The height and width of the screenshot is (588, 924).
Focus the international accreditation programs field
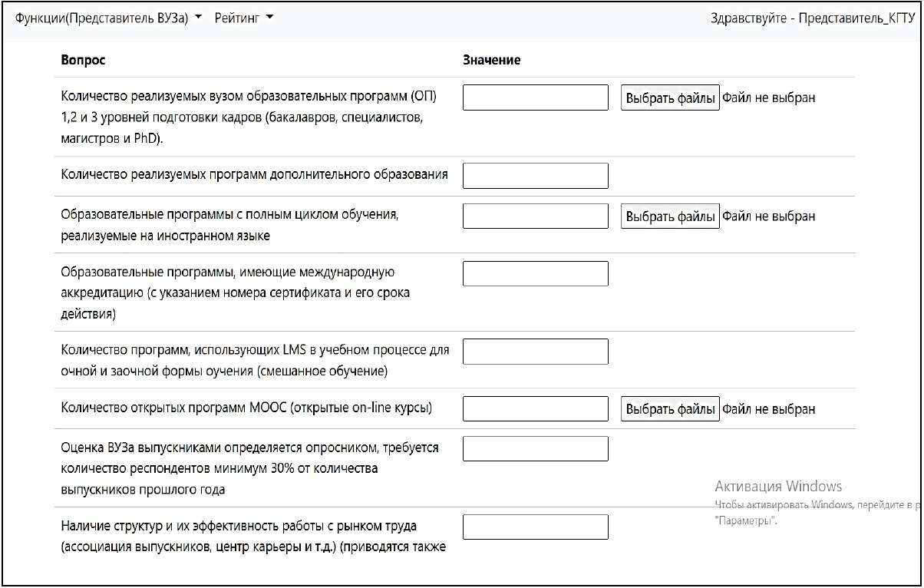[536, 274]
